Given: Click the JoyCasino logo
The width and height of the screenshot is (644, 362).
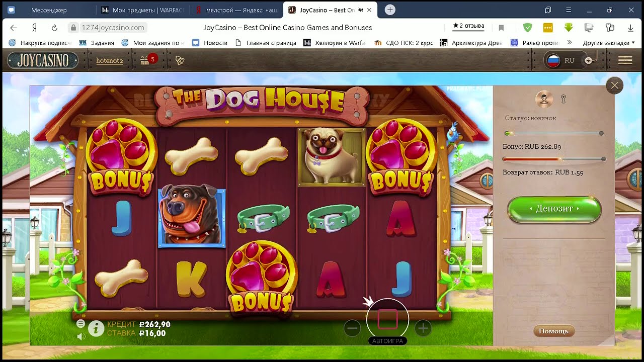Looking at the screenshot, I should (x=43, y=61).
